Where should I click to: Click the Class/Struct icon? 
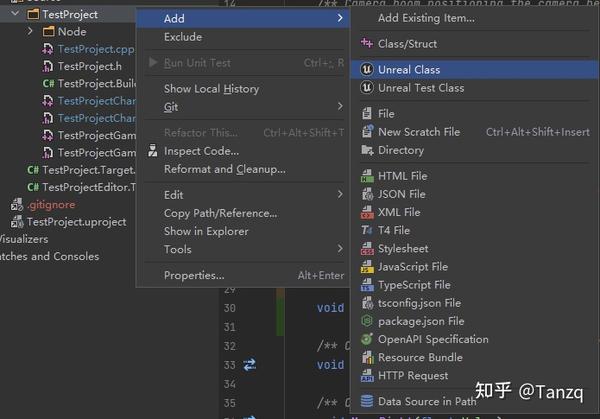click(x=367, y=43)
